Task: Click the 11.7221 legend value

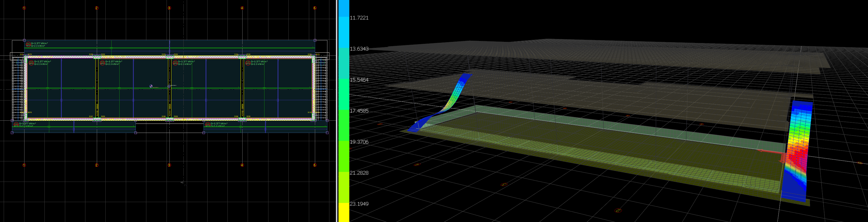Action: tap(359, 18)
